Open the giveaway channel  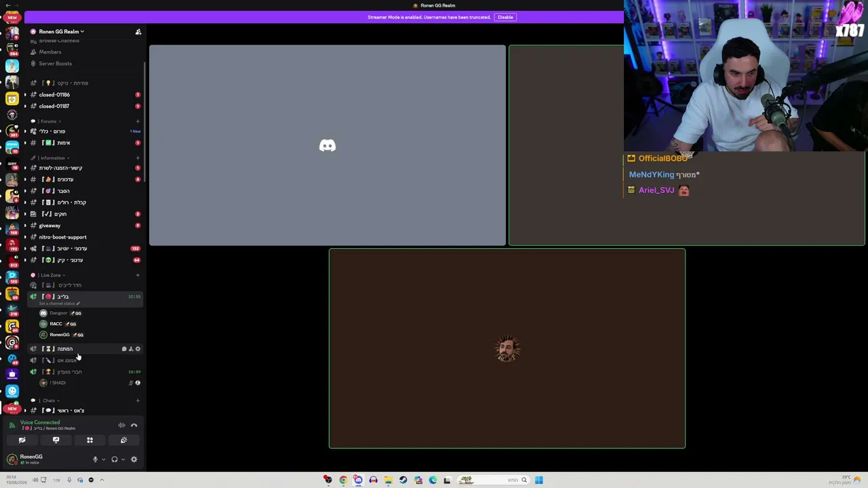[x=50, y=226]
